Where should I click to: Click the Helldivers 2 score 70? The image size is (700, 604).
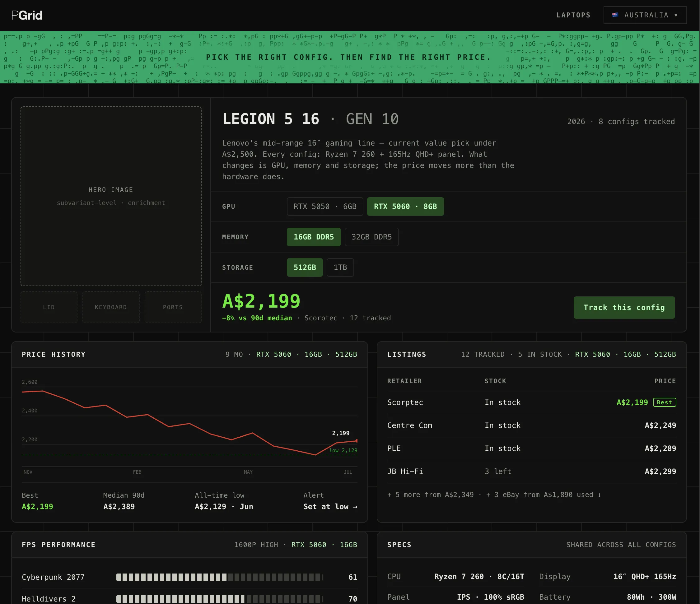(x=353, y=599)
